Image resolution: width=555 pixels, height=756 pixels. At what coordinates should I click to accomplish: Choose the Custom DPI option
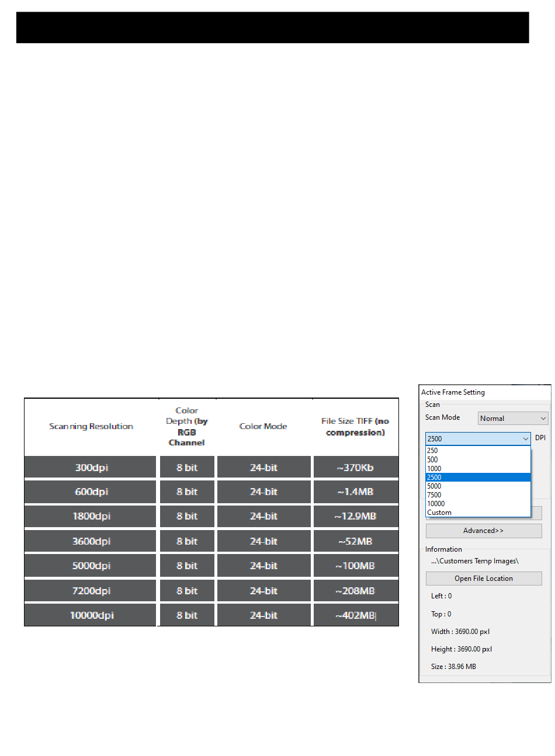[x=478, y=513]
